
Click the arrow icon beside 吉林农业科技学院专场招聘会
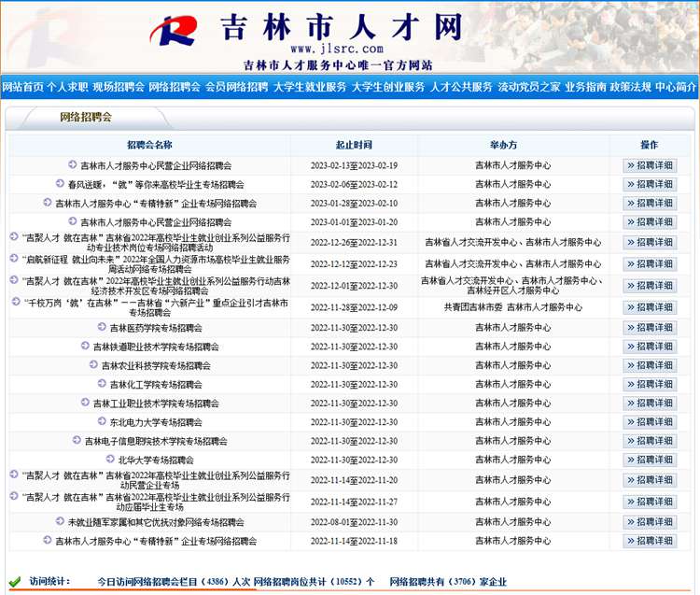(93, 365)
